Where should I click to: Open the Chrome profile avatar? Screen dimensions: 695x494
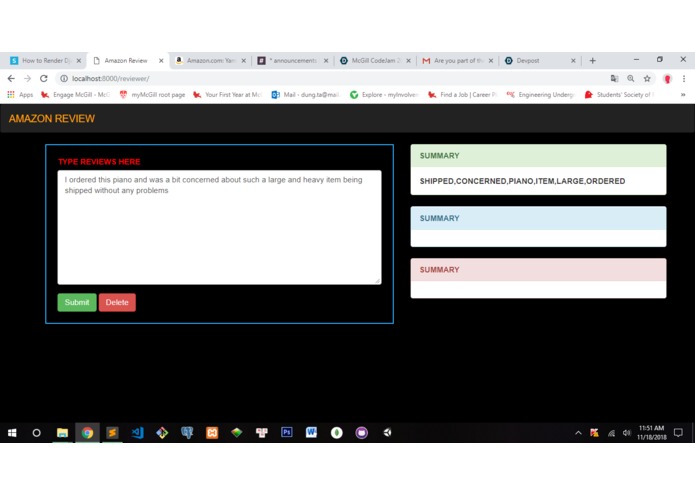(x=667, y=79)
